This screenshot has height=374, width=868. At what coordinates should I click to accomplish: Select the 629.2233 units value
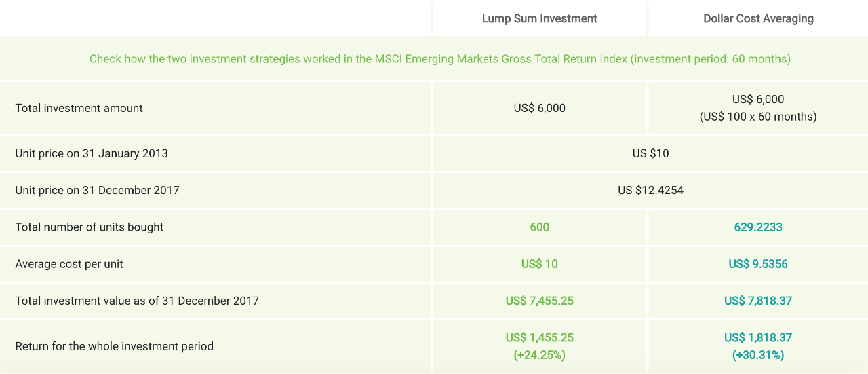tap(758, 227)
